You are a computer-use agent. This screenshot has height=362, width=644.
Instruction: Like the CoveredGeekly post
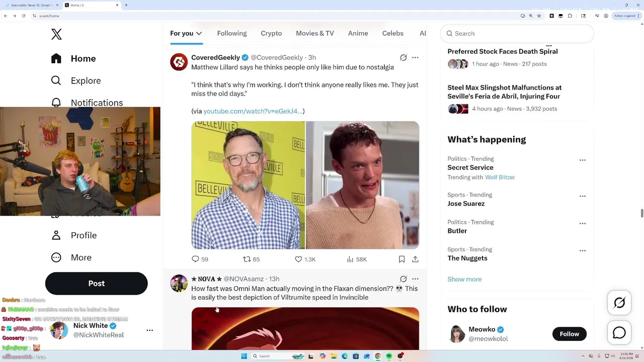click(x=305, y=259)
